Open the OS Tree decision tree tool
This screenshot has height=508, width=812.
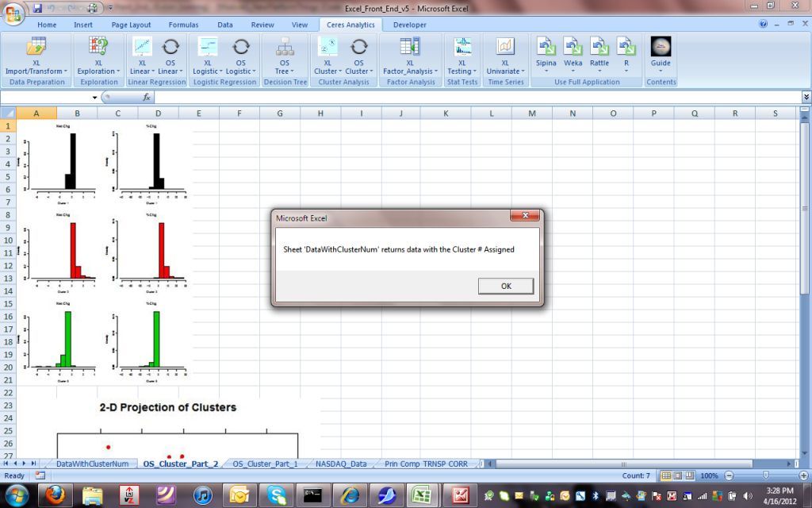pyautogui.click(x=285, y=56)
